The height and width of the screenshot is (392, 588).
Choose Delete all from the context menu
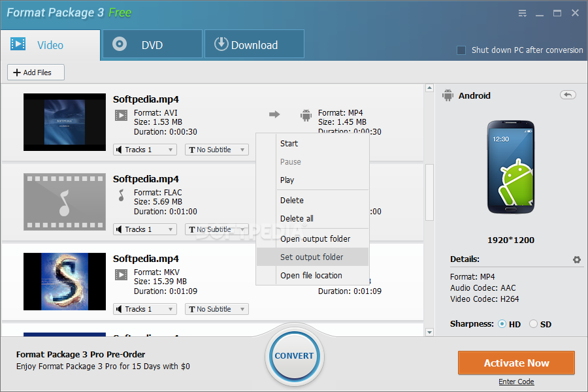pyautogui.click(x=312, y=219)
